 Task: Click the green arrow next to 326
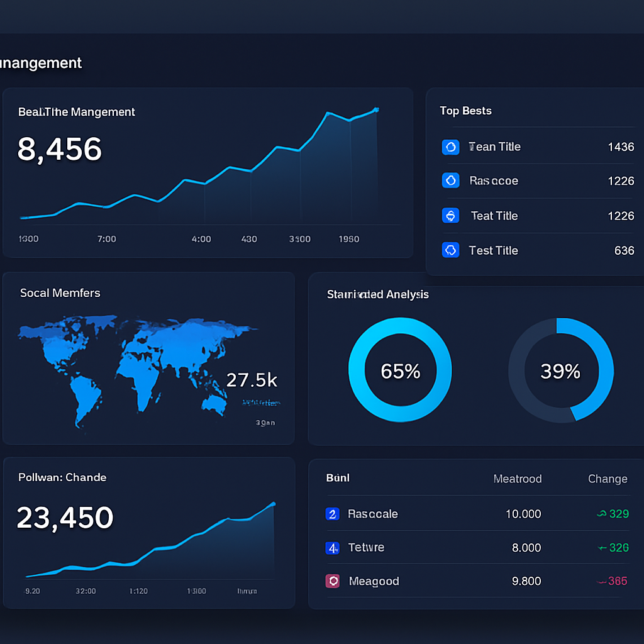click(602, 548)
